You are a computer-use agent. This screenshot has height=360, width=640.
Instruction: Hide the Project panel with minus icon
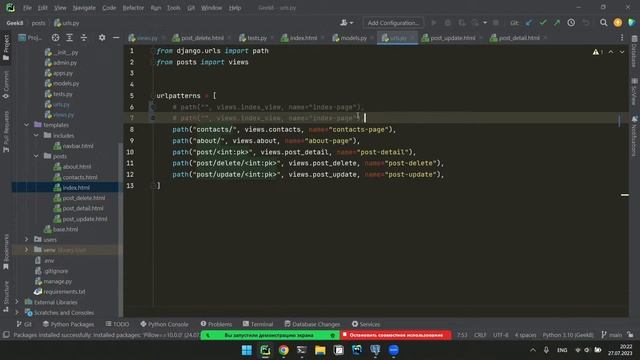(x=116, y=38)
